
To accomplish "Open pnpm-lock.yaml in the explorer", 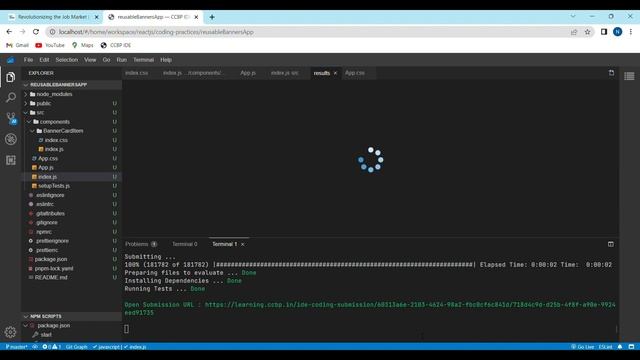I will pyautogui.click(x=54, y=269).
